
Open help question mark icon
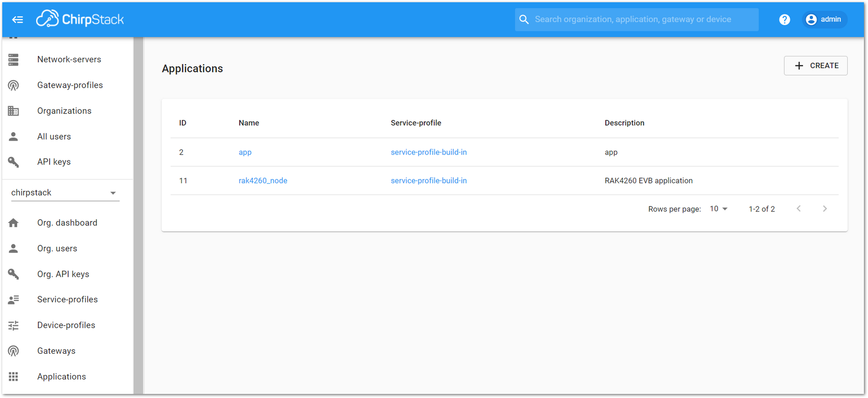tap(784, 19)
